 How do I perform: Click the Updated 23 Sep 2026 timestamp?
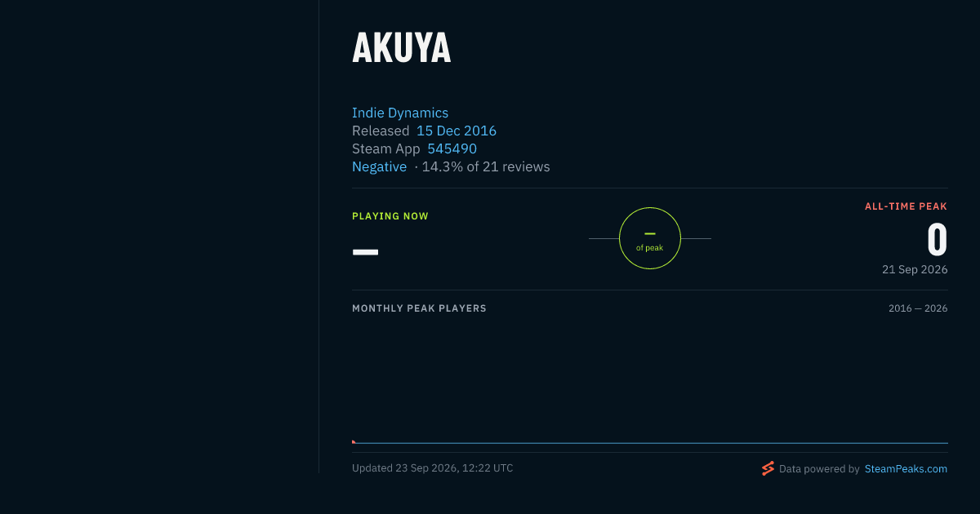433,468
